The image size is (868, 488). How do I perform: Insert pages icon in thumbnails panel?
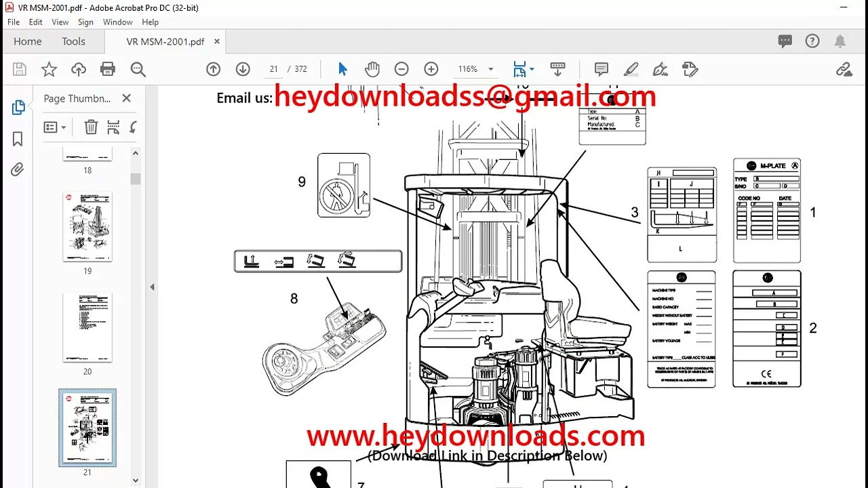click(113, 127)
